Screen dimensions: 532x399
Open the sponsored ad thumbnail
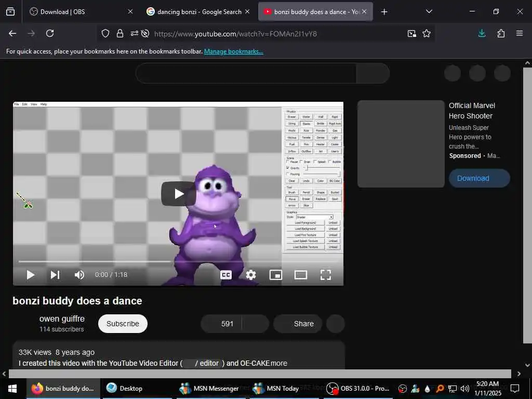tap(401, 144)
